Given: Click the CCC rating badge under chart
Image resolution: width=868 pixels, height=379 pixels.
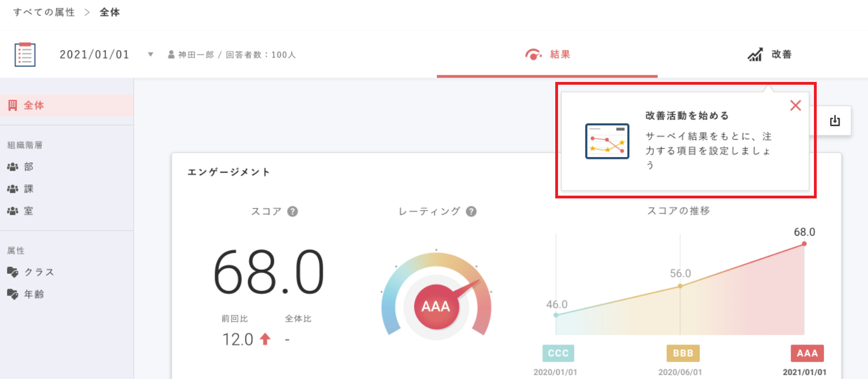Looking at the screenshot, I should click(x=558, y=353).
